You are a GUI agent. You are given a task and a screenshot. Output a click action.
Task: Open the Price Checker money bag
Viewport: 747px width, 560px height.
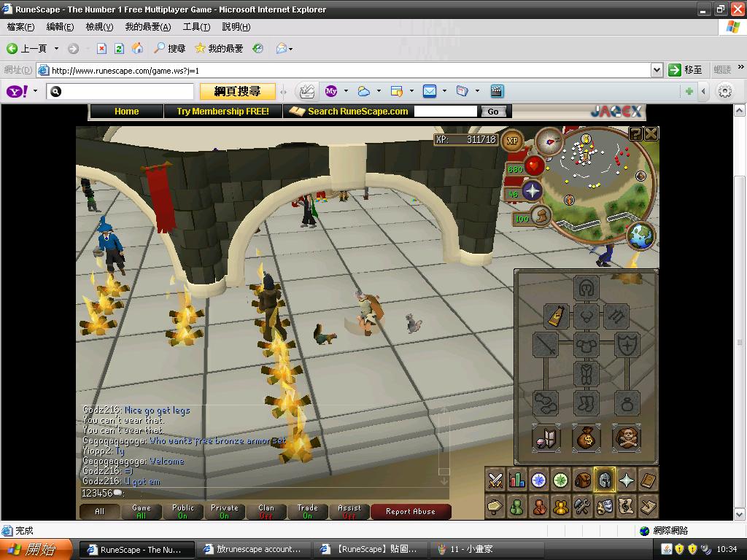coord(586,437)
